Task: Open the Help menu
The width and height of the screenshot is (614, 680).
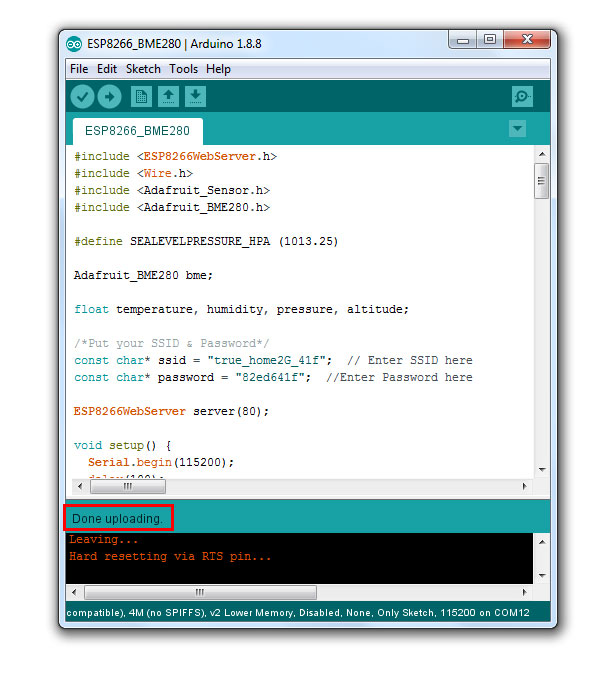Action: pos(218,69)
